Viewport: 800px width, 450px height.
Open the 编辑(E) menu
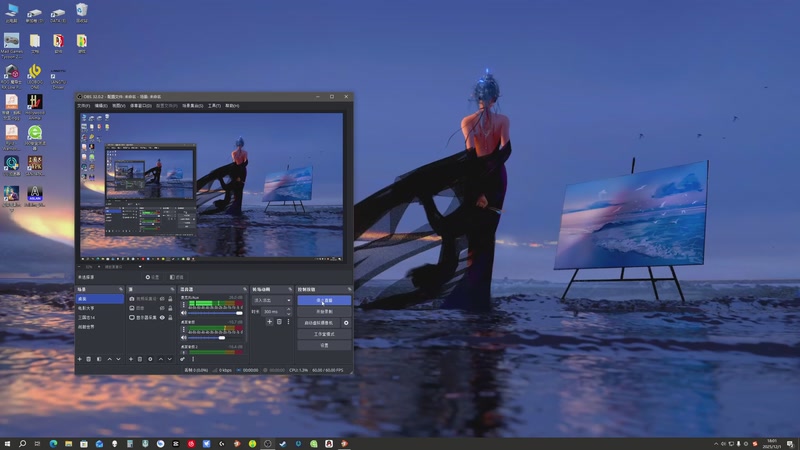101,106
